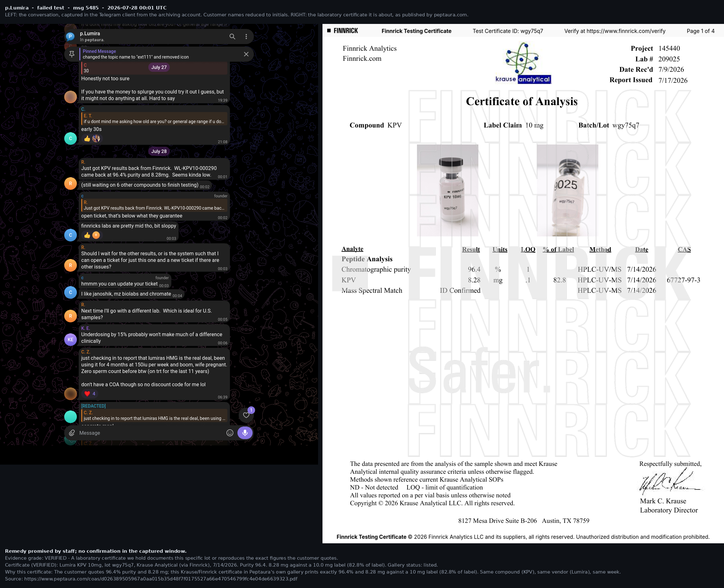Open the purple KE avatar

click(x=71, y=340)
